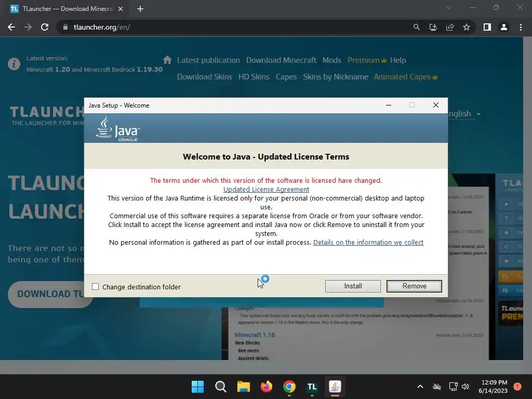Image resolution: width=532 pixels, height=399 pixels.
Task: Open notification center badge
Action: point(517,387)
